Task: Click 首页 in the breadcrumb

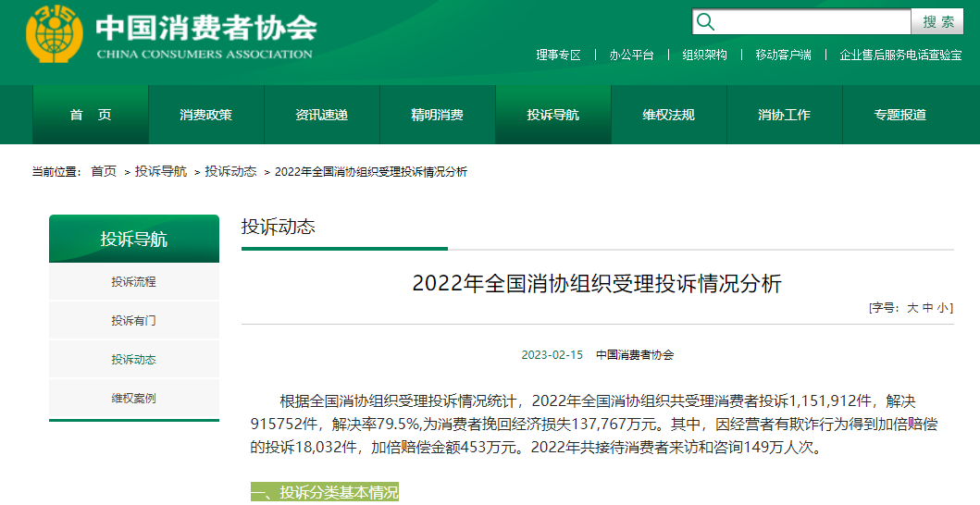Action: pos(104,171)
